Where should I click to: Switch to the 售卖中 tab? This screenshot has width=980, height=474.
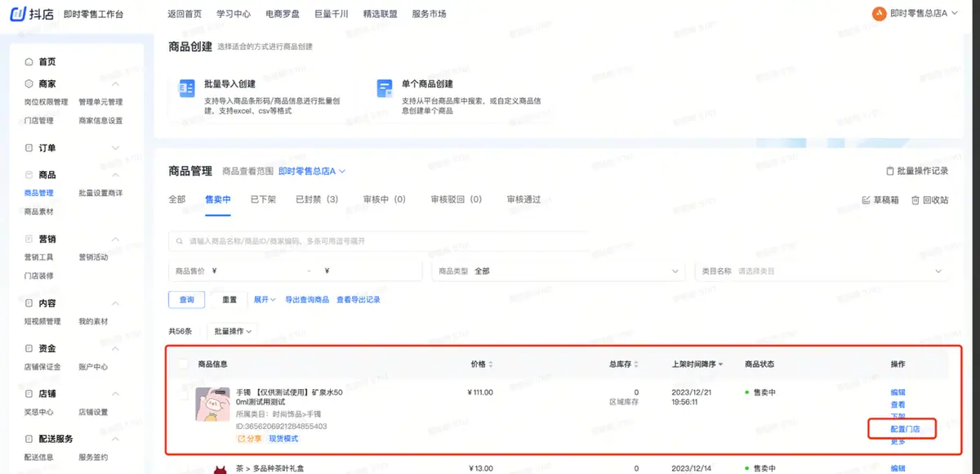[218, 199]
